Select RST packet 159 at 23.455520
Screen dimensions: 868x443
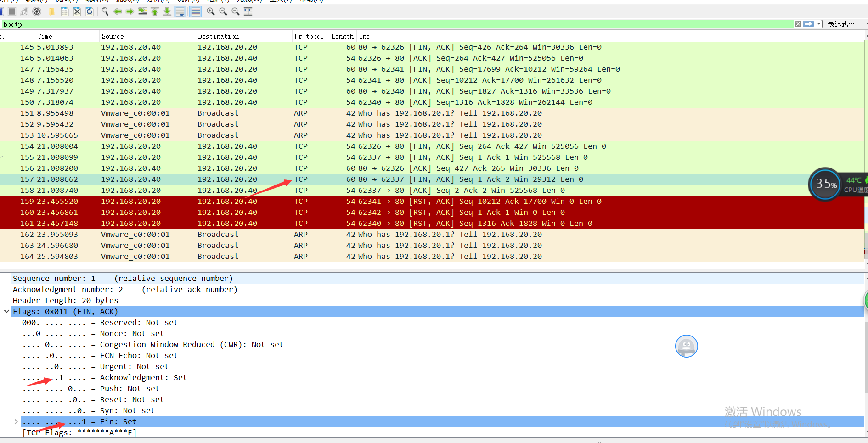pos(432,201)
